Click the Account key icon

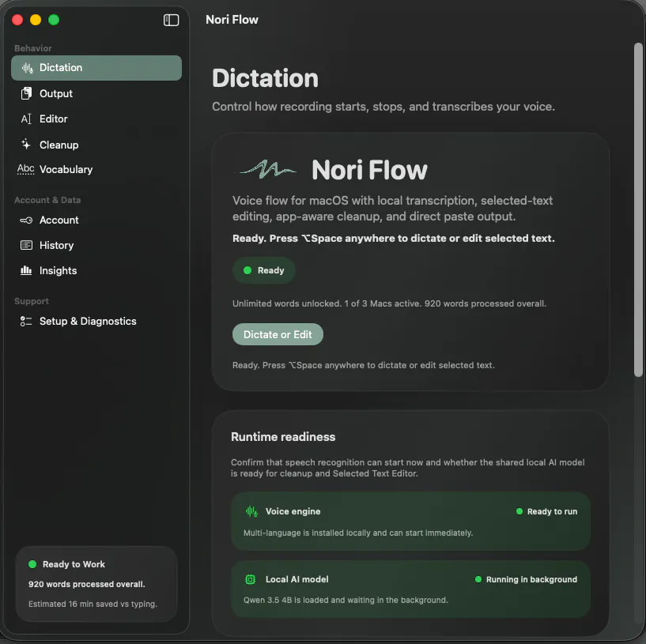(26, 220)
